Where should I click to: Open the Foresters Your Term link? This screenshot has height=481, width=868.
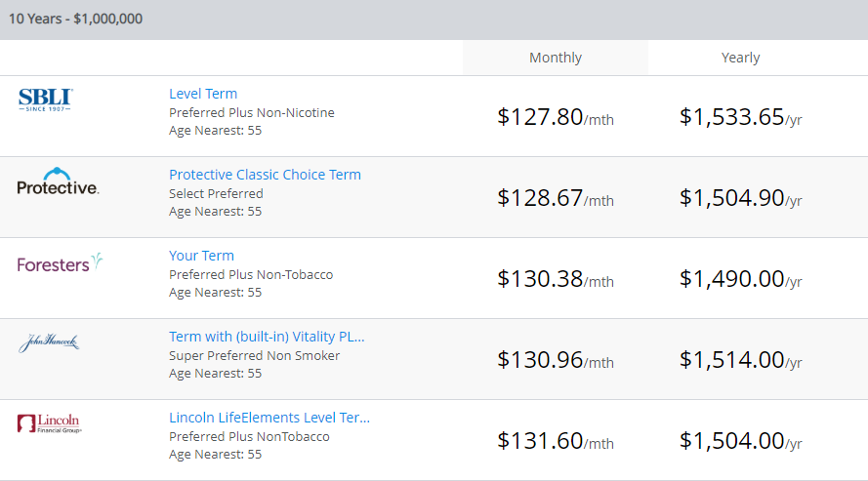pyautogui.click(x=201, y=256)
